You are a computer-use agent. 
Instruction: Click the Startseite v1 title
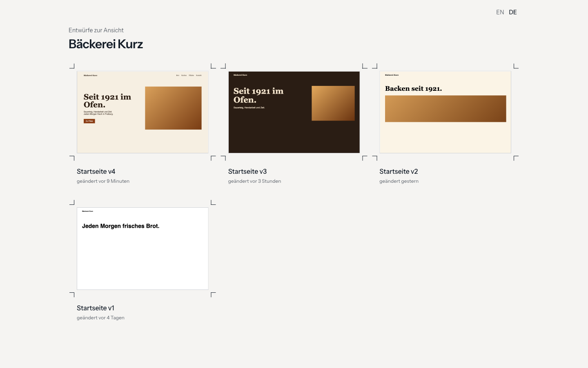pyautogui.click(x=96, y=308)
